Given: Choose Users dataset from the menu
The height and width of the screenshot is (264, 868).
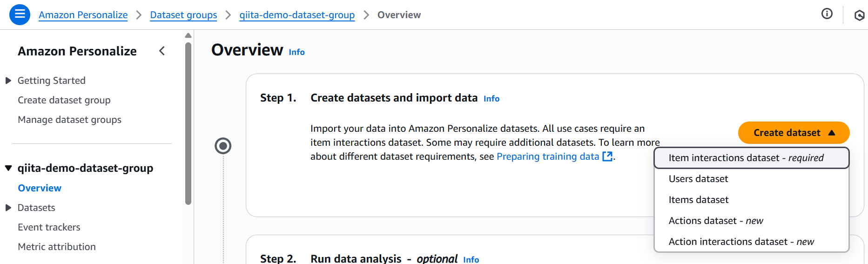Looking at the screenshot, I should click(698, 179).
